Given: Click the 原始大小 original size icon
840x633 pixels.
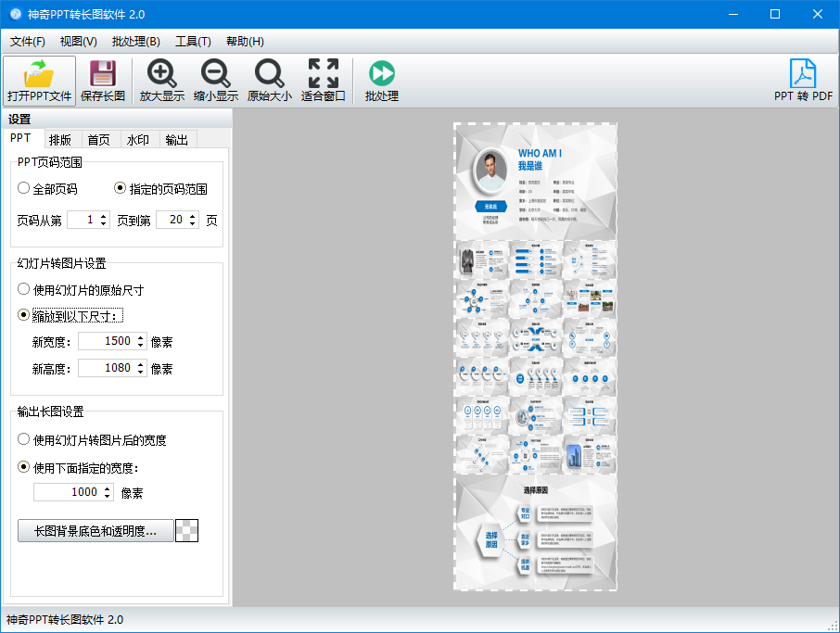Looking at the screenshot, I should [x=269, y=79].
